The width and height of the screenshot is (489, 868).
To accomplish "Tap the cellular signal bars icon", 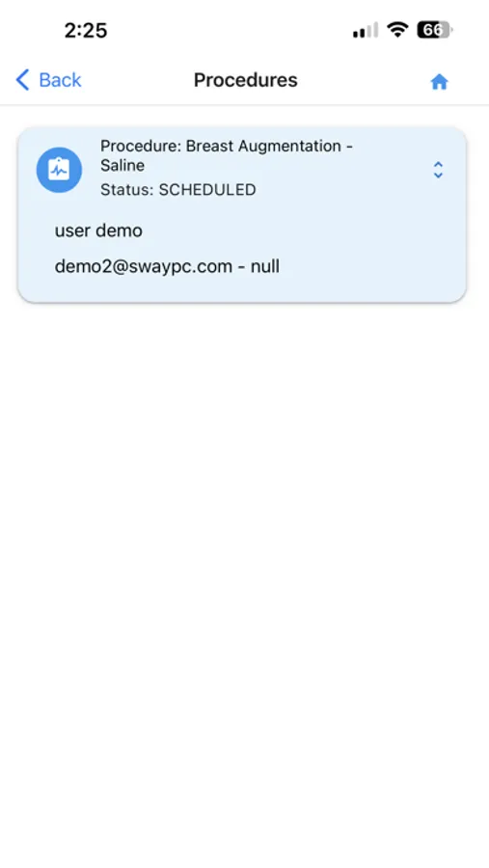I will coord(365,30).
